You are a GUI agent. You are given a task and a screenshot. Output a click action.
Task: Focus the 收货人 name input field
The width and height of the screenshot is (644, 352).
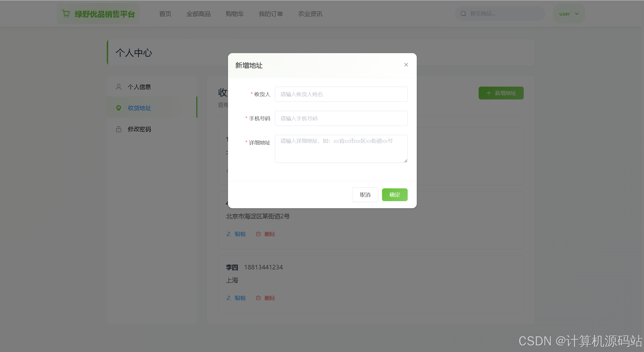coord(341,94)
